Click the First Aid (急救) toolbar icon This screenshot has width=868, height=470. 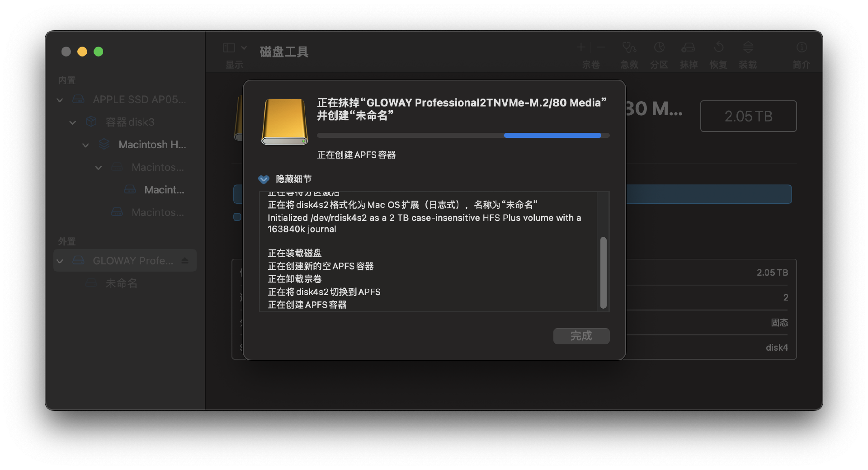point(629,47)
